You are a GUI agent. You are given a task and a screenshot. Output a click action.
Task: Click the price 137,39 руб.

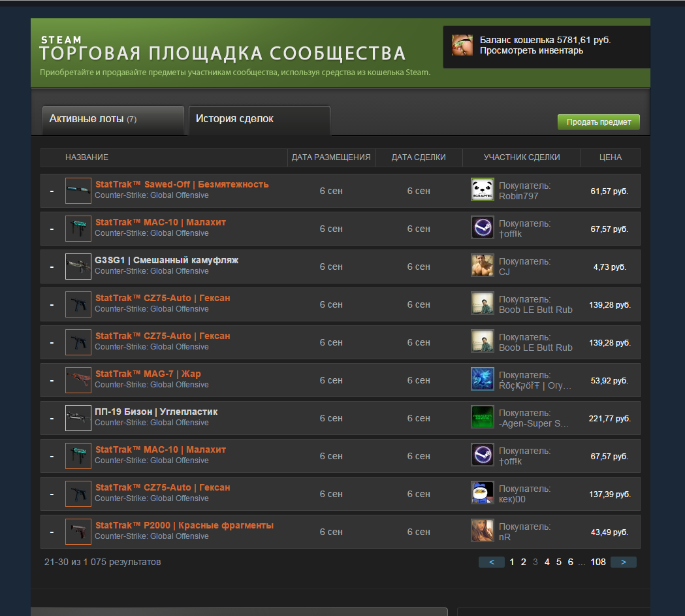[610, 494]
